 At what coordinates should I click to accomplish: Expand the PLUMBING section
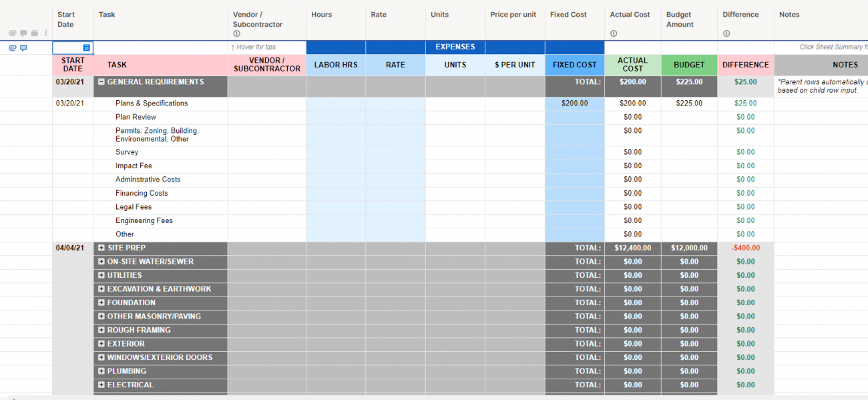(101, 371)
